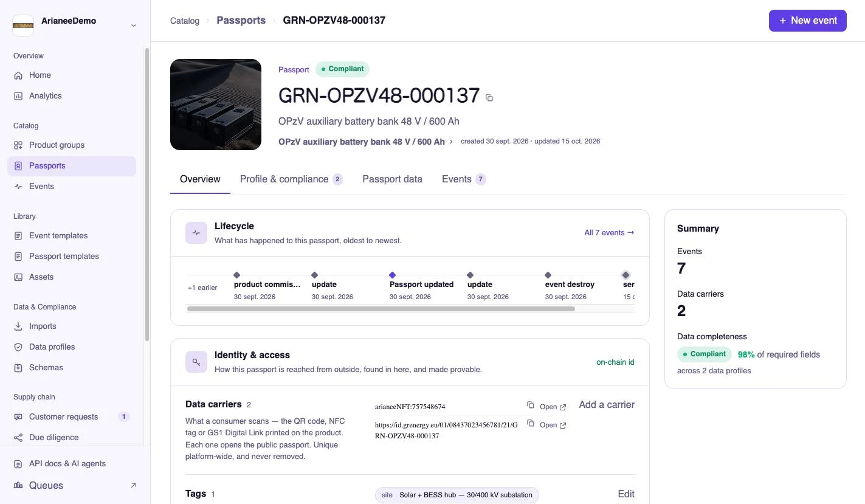The width and height of the screenshot is (865, 504).
Task: Open the Analytics page icon
Action: tap(18, 96)
